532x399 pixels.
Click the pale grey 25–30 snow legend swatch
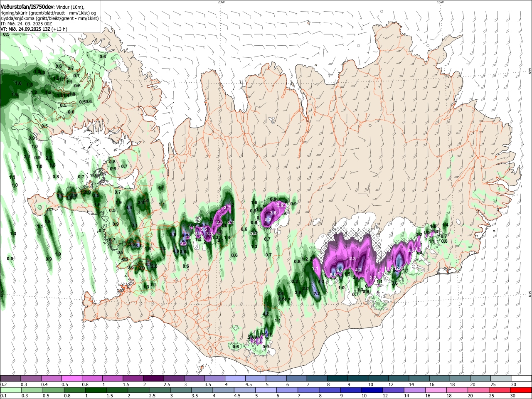click(501, 379)
